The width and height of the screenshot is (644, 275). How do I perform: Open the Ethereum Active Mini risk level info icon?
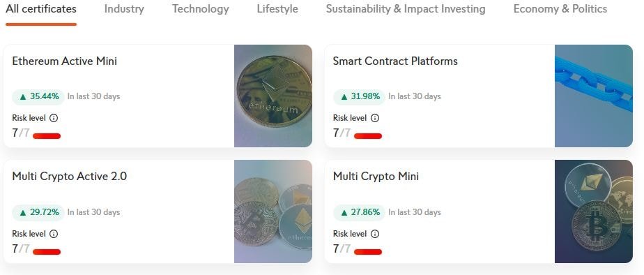(x=54, y=118)
